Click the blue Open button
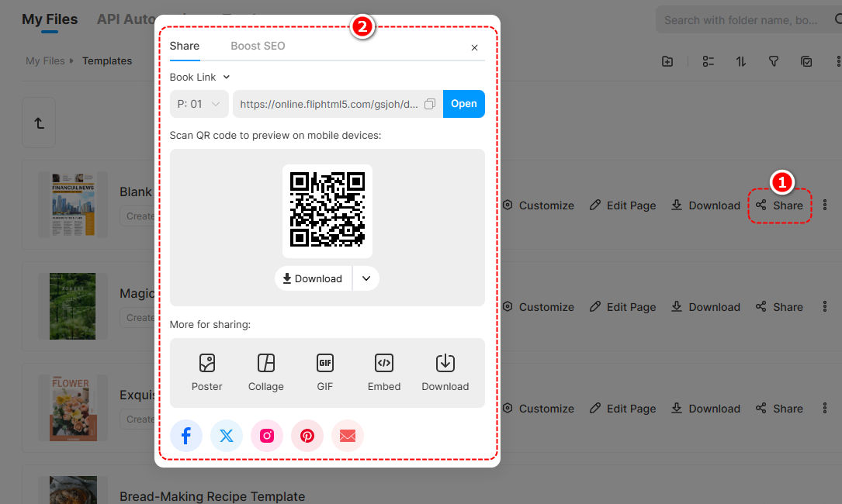 click(x=464, y=104)
